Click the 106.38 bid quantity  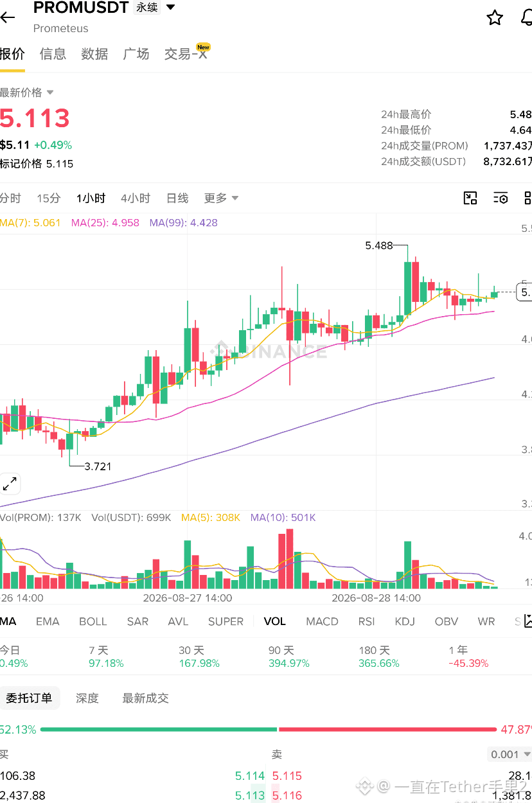[x=18, y=776]
